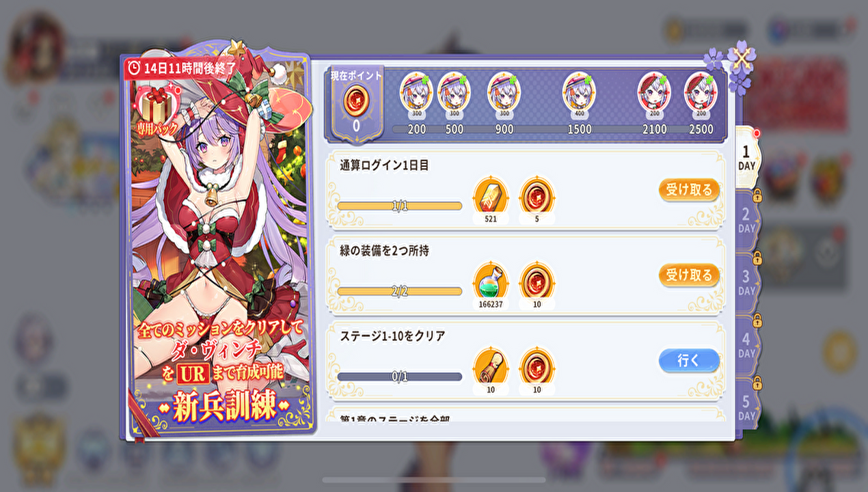Viewport: 868px width, 492px height.
Task: Tap the scroll reward for stage 1-10 mission
Action: (x=491, y=366)
